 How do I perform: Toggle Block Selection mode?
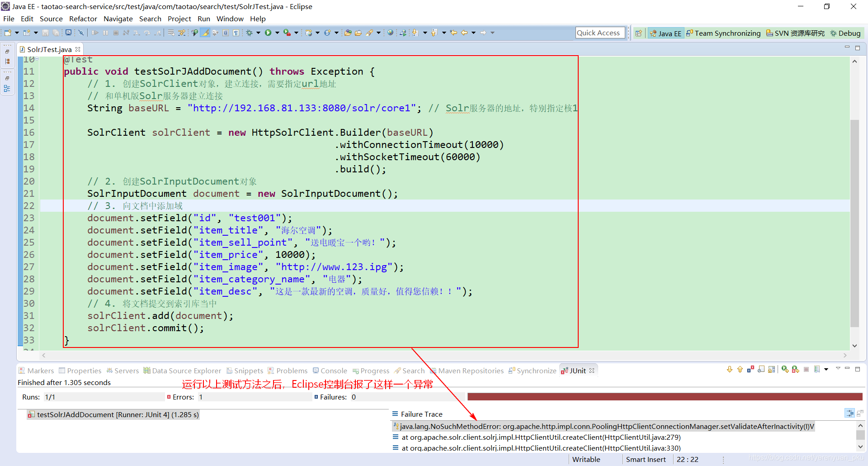pyautogui.click(x=225, y=33)
